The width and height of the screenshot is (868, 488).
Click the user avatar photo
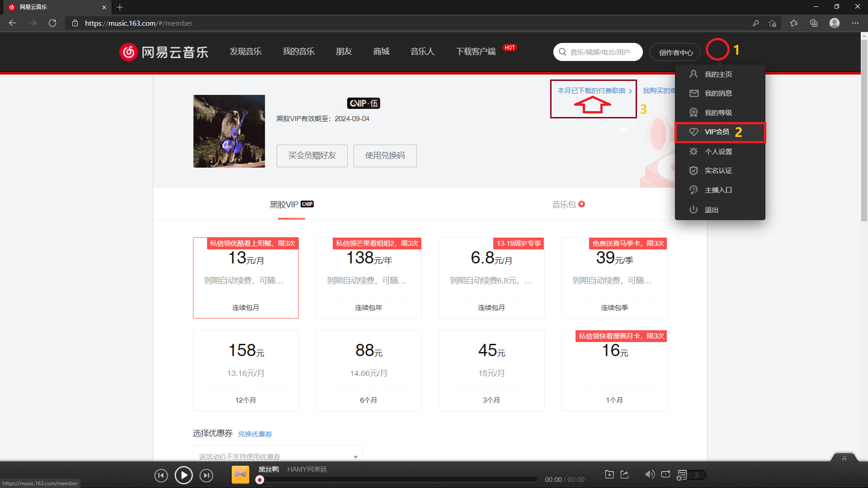[x=229, y=131]
